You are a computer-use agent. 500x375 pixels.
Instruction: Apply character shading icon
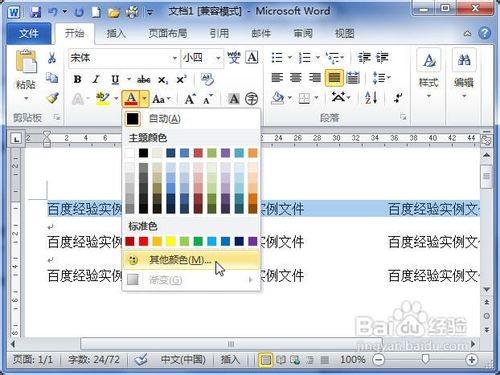tap(234, 99)
